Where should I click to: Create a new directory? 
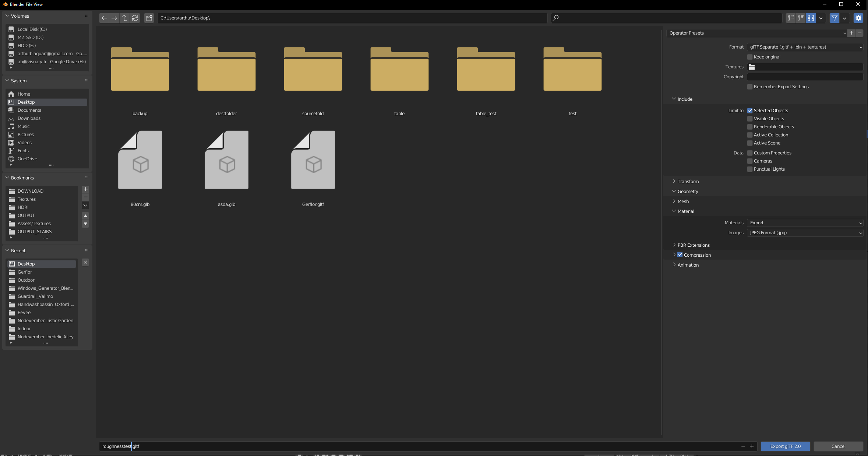coord(149,18)
